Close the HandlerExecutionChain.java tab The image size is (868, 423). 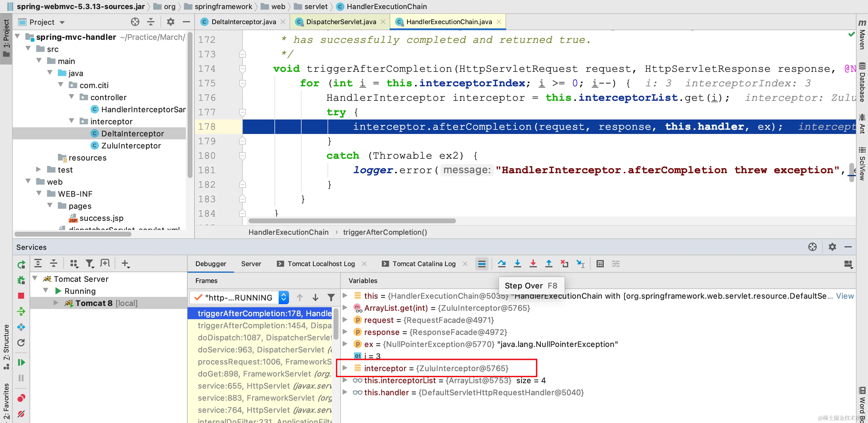coord(499,22)
